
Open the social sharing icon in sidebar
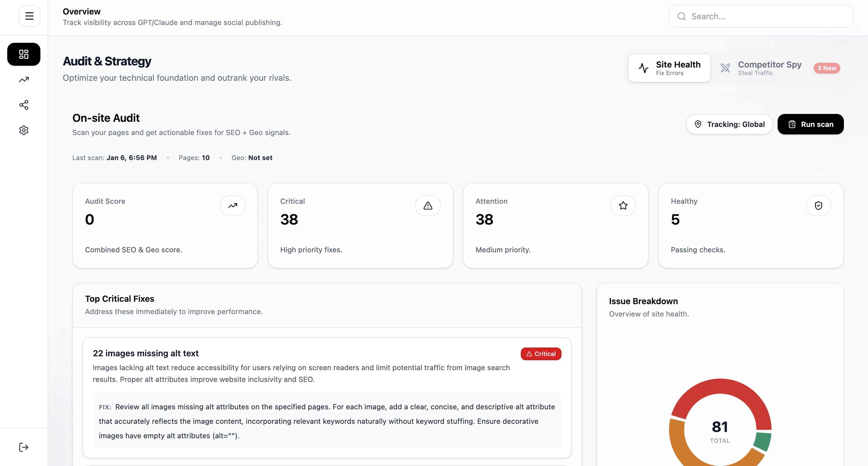pos(24,105)
